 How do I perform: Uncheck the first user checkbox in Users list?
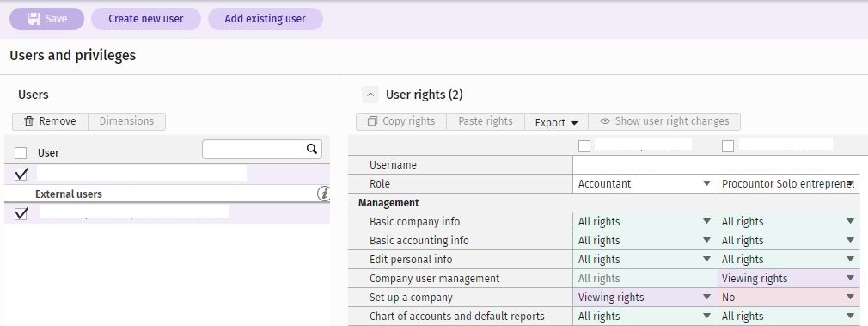(x=21, y=174)
